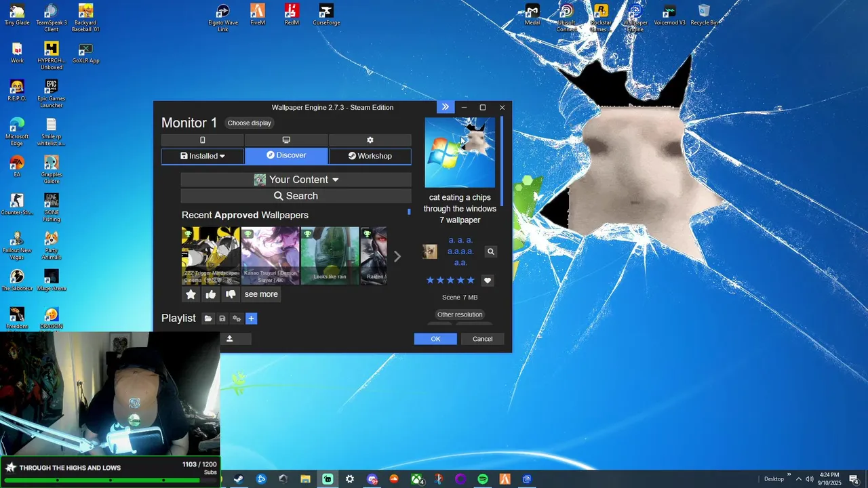
Task: Expand Desktop toolbar chevron in taskbar
Action: (789, 475)
